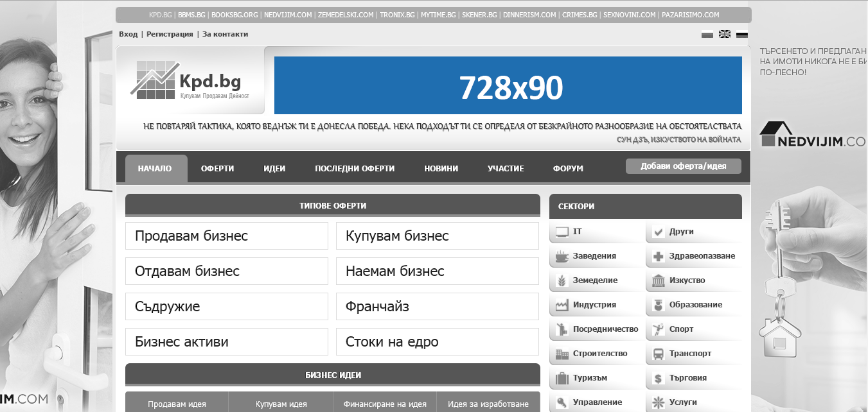Screen dimensions: 868x412
Task: Click the Здравеопазване cross icon
Action: pyautogui.click(x=659, y=256)
